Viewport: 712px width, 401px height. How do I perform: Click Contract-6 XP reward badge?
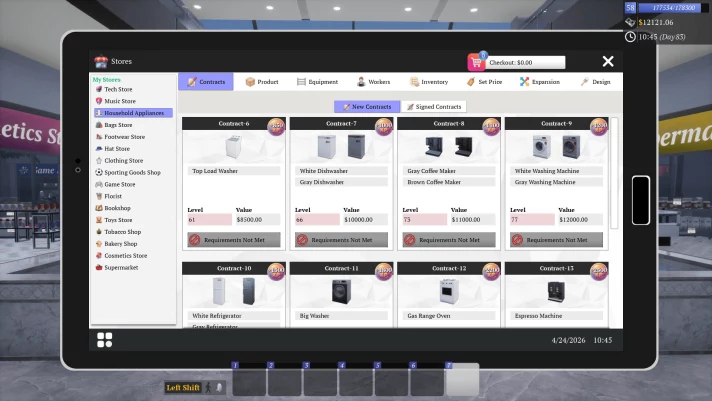click(276, 127)
